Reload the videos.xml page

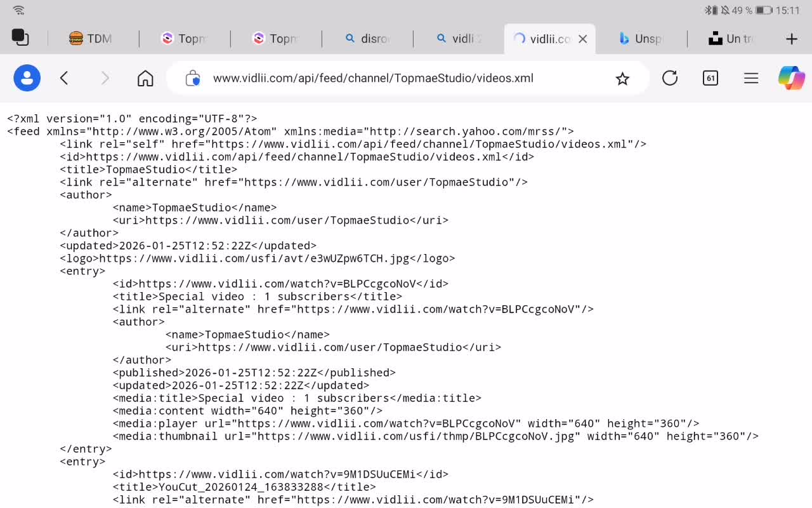670,78
